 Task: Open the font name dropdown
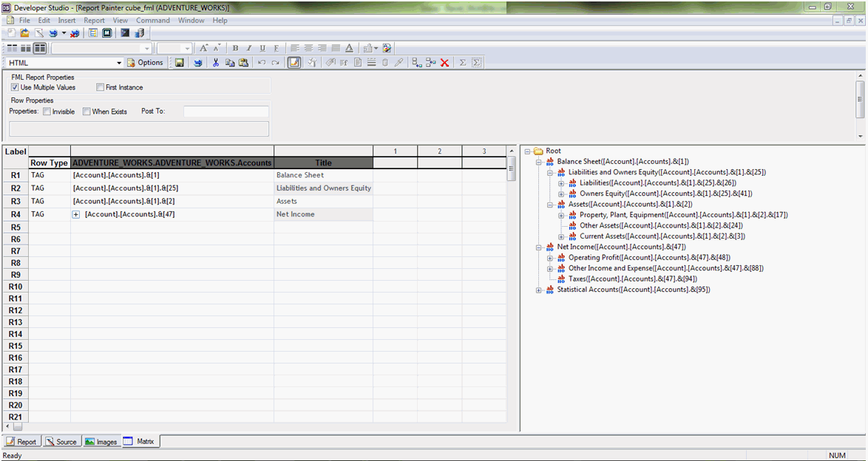146,49
